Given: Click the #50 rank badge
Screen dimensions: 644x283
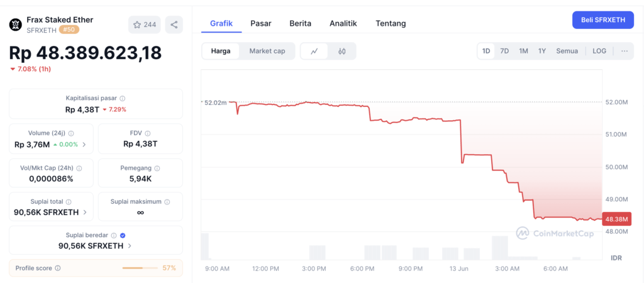Looking at the screenshot, I should click(x=69, y=30).
